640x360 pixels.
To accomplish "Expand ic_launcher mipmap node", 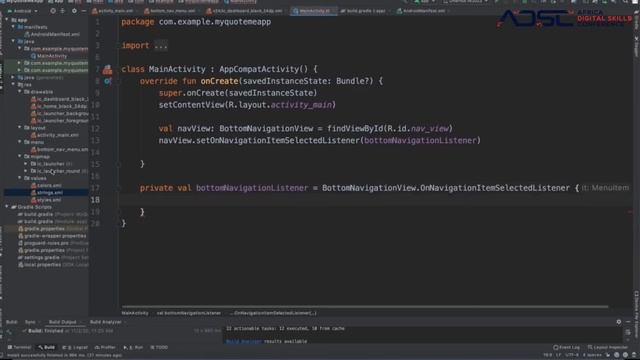I will coord(26,164).
